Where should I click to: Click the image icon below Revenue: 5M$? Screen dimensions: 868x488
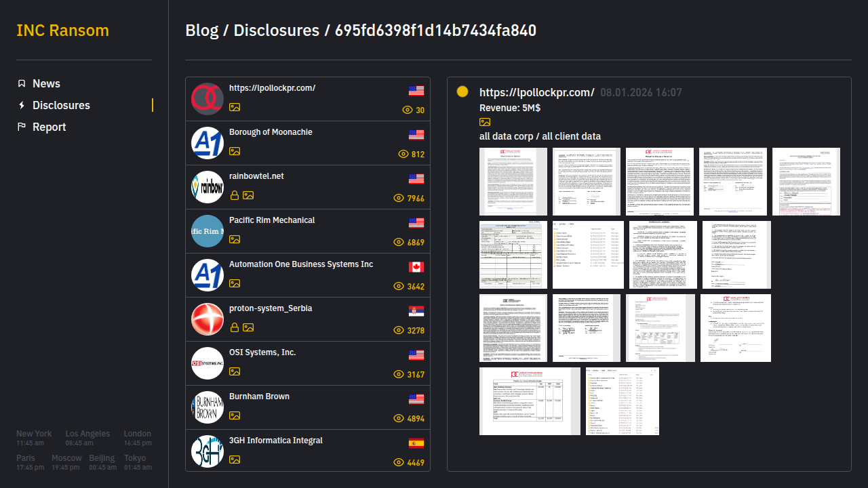(x=485, y=122)
